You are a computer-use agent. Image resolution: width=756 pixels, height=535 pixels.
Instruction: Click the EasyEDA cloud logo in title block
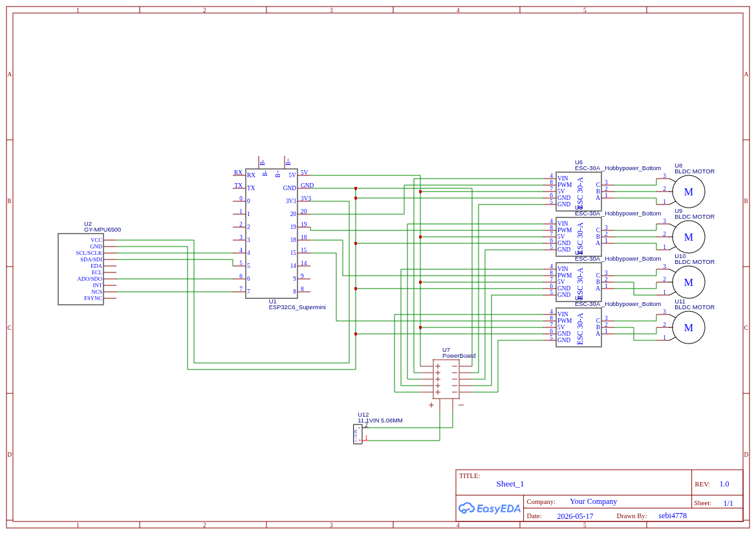coord(489,508)
